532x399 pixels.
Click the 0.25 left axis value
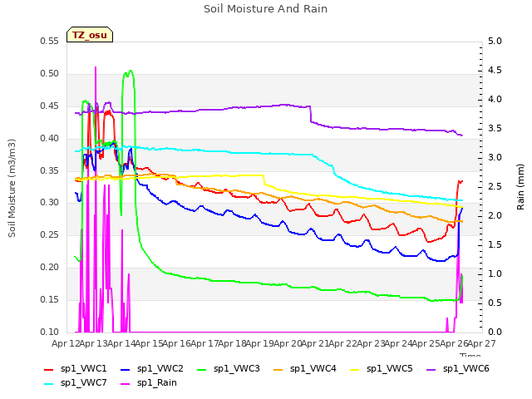[50, 234]
